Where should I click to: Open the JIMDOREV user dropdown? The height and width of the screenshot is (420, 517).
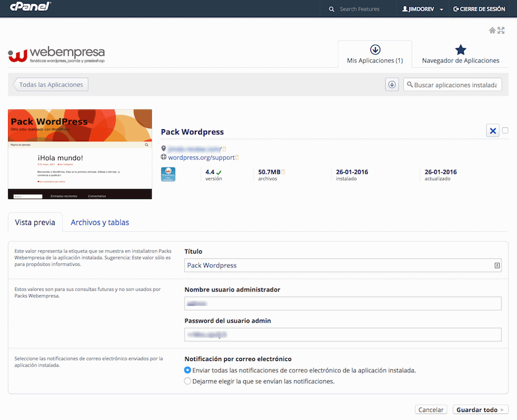(x=422, y=9)
